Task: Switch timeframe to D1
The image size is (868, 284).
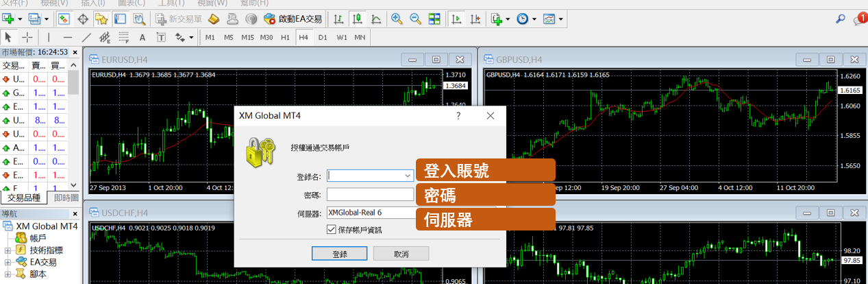Action: click(323, 37)
